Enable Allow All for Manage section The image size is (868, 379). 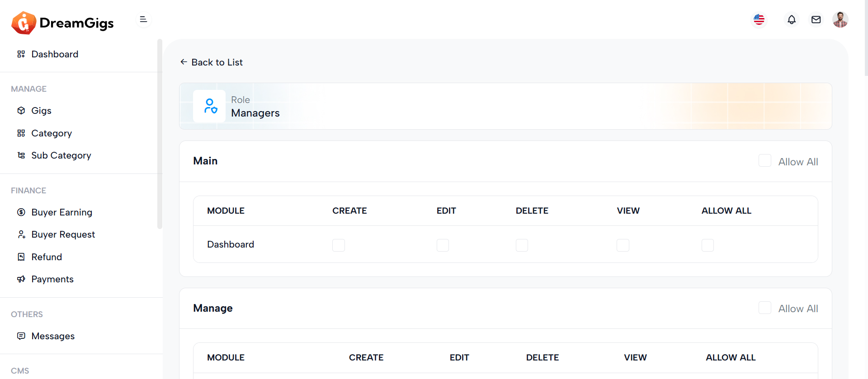pyautogui.click(x=765, y=308)
